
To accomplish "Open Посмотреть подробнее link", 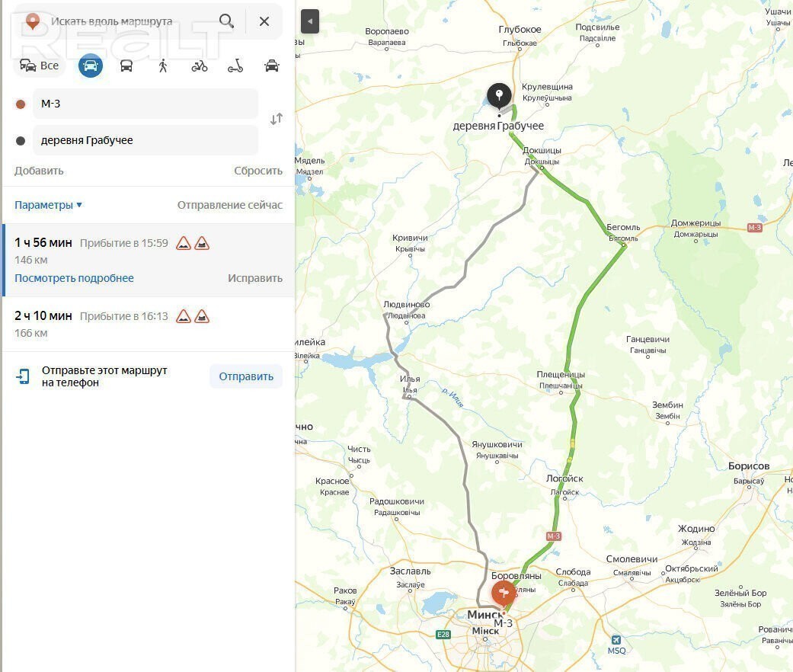I will [75, 278].
